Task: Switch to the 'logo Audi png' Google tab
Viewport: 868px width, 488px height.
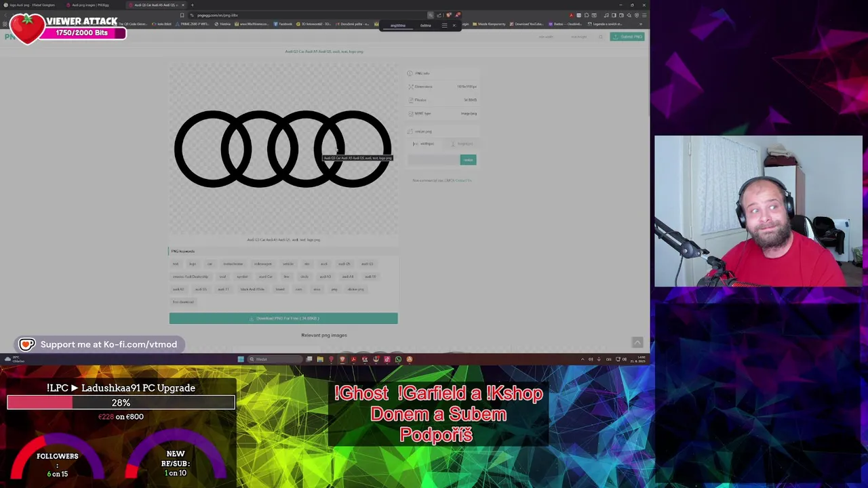Action: tap(32, 5)
